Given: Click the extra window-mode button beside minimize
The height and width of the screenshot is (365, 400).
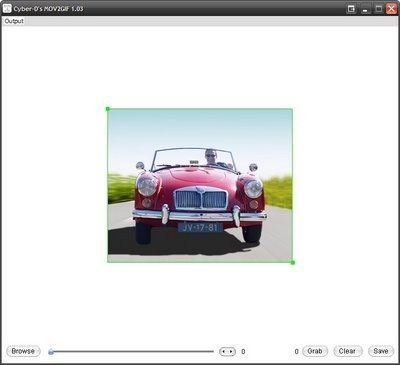Looking at the screenshot, I should [x=351, y=9].
